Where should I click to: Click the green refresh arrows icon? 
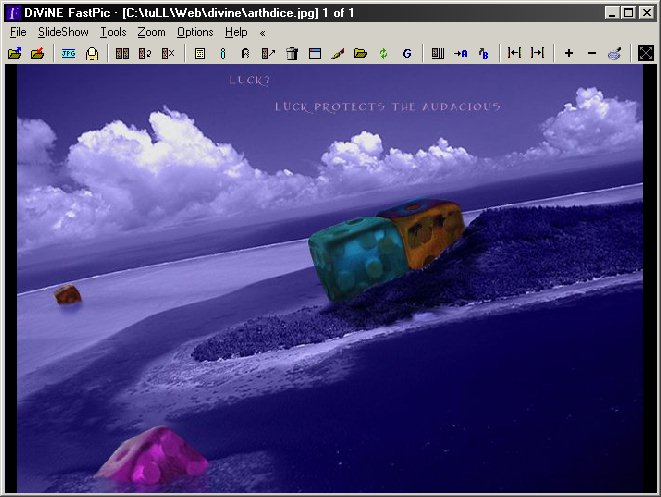tap(383, 53)
